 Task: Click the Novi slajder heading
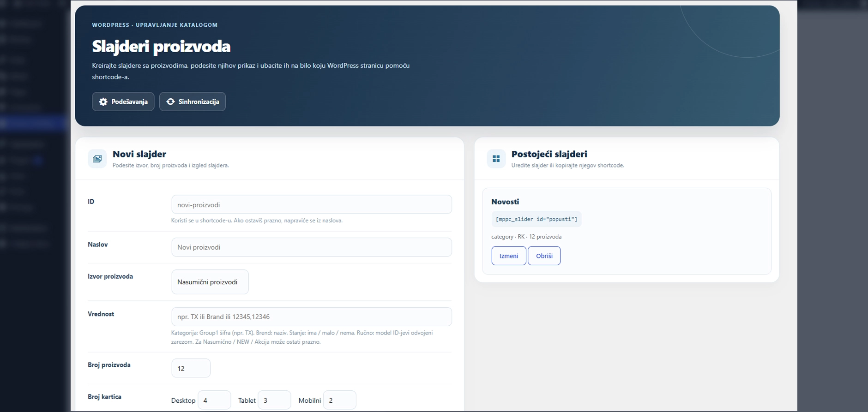pos(139,154)
